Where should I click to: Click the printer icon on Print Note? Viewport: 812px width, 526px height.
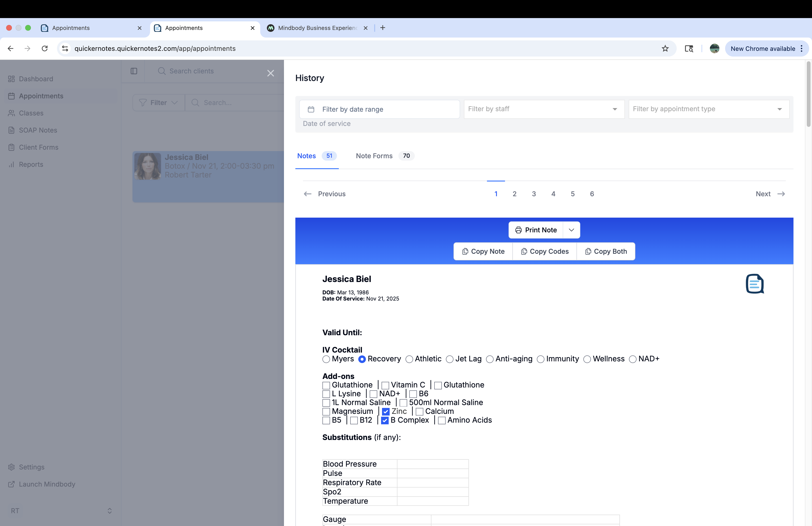[x=518, y=230]
